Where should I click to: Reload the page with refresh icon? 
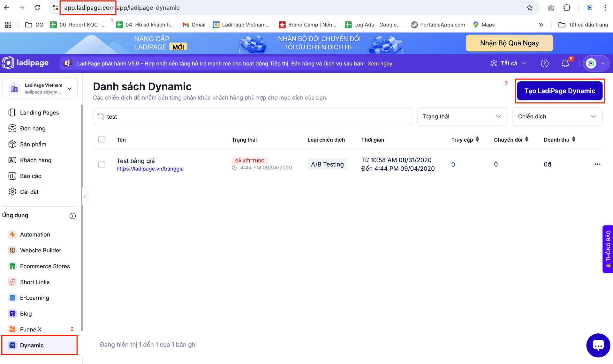[x=37, y=8]
